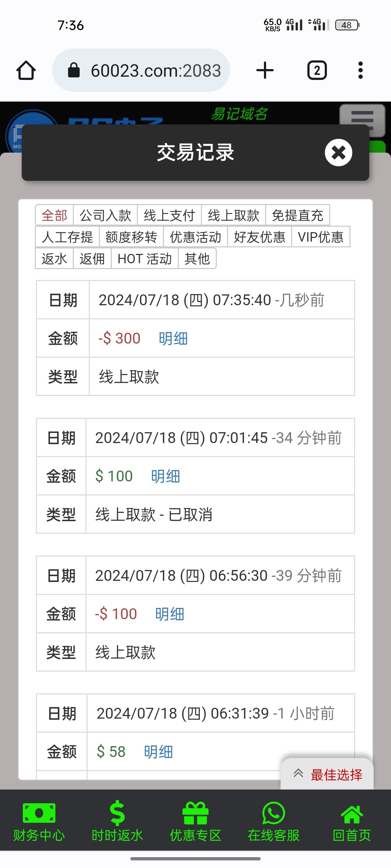Open a new tab with plus icon
This screenshot has height=868, width=391.
265,70
